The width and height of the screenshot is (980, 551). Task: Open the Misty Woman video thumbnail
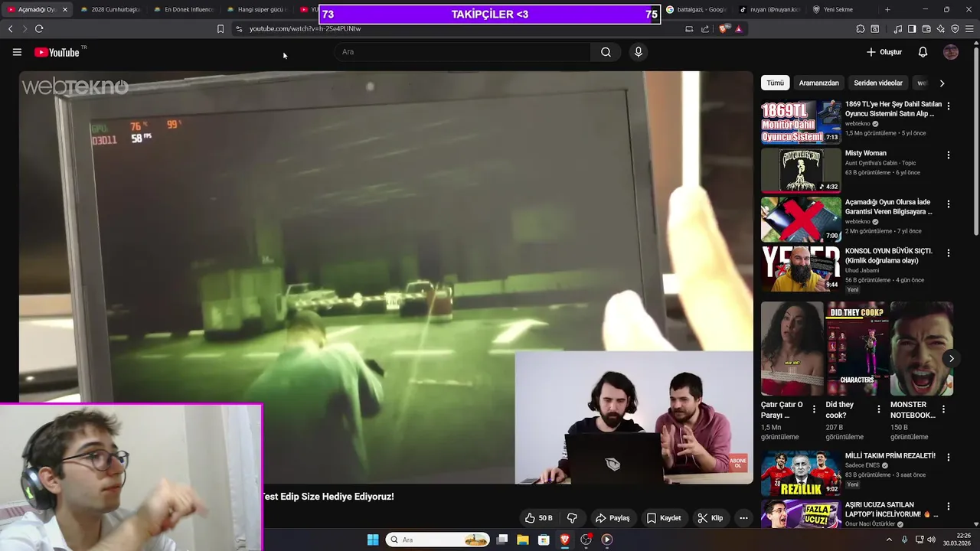pos(801,170)
